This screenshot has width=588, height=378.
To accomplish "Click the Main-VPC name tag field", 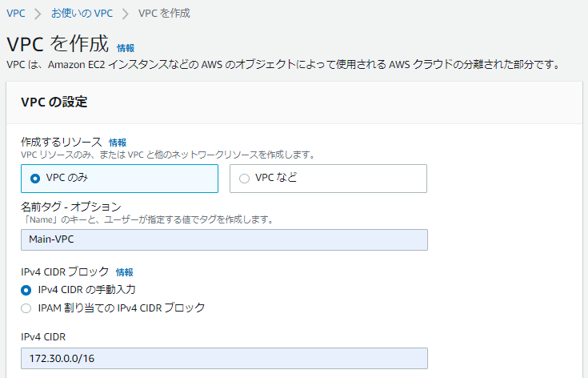I will [224, 240].
